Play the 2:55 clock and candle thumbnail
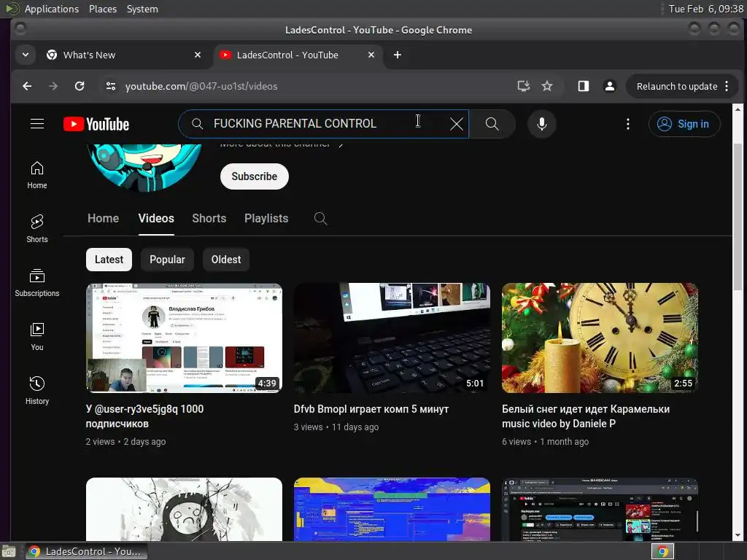 point(600,338)
